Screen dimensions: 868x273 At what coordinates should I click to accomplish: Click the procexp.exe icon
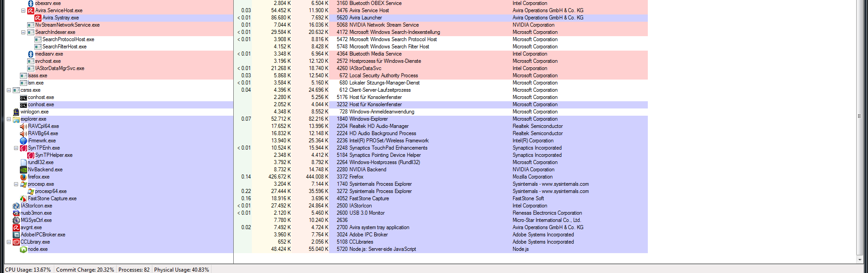[x=24, y=184]
